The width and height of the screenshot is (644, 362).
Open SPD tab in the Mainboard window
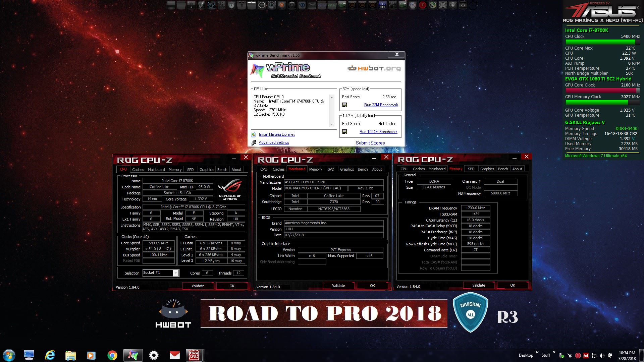(331, 169)
